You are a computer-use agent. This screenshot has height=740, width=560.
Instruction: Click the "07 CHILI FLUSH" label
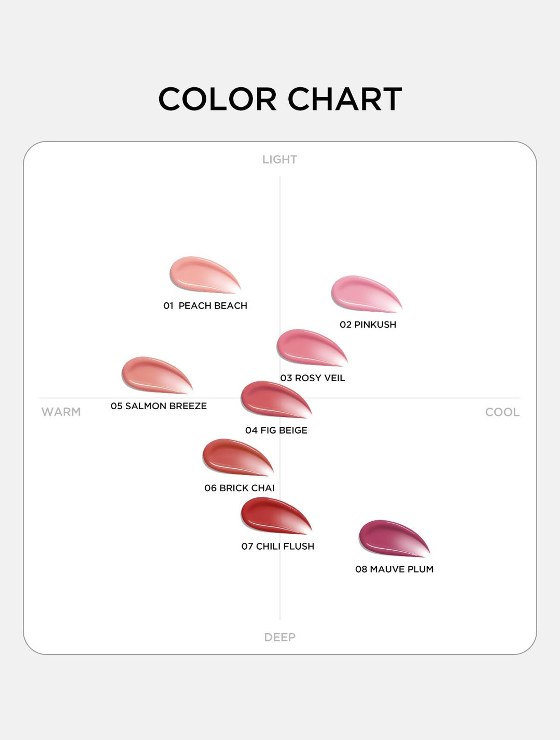pyautogui.click(x=278, y=547)
